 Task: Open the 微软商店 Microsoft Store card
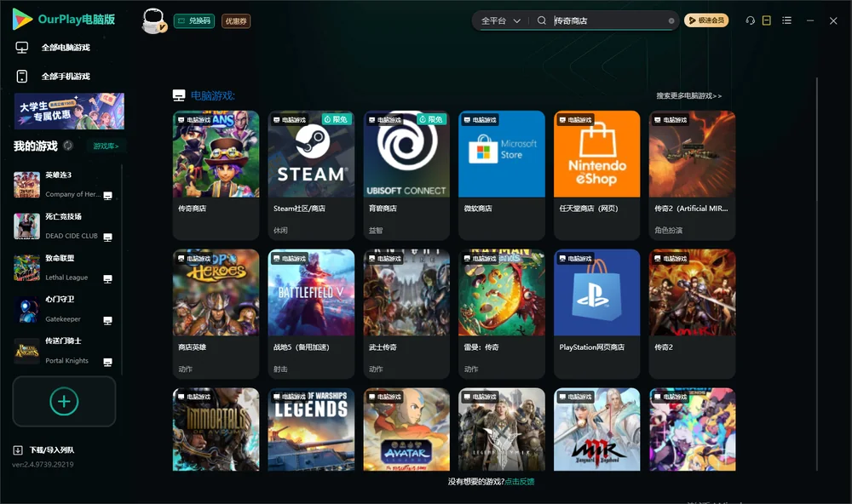[502, 175]
